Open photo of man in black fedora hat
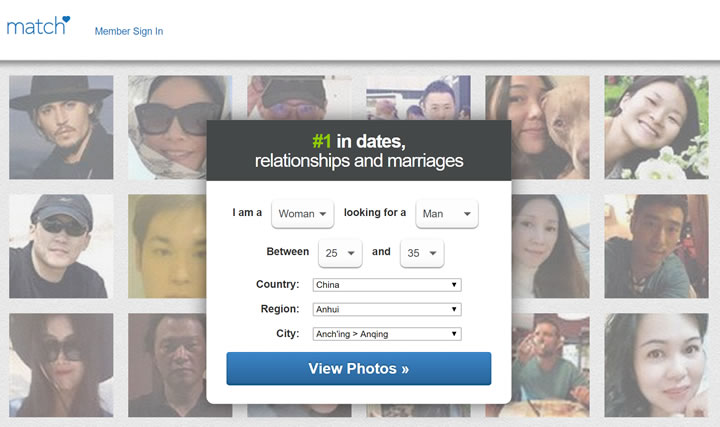Screen dimensions: 720x427 pos(61,127)
